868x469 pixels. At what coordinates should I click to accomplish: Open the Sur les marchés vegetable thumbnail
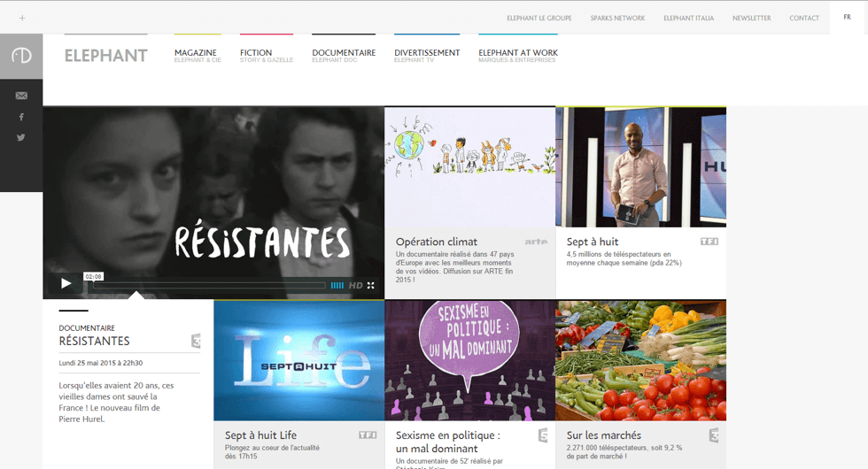[x=641, y=359]
